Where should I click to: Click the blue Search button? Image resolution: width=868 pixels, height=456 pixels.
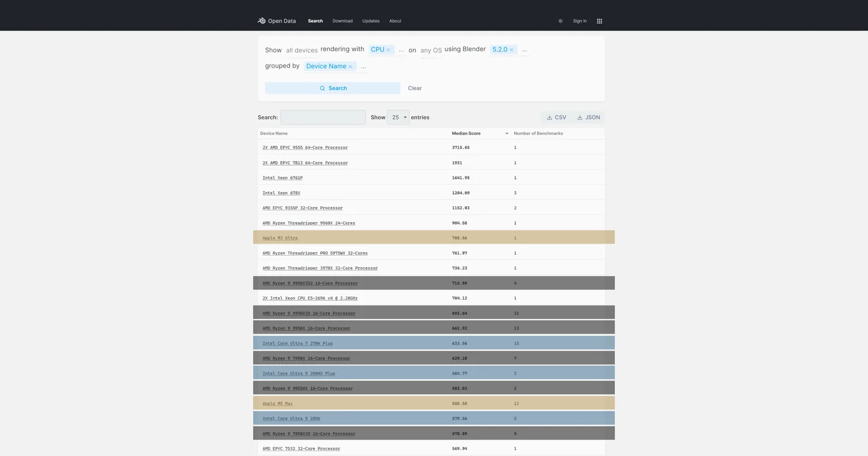(333, 88)
